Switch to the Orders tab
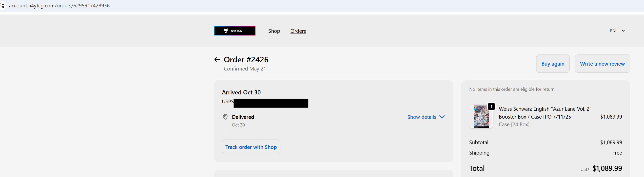Image resolution: width=644 pixels, height=177 pixels. (x=298, y=31)
